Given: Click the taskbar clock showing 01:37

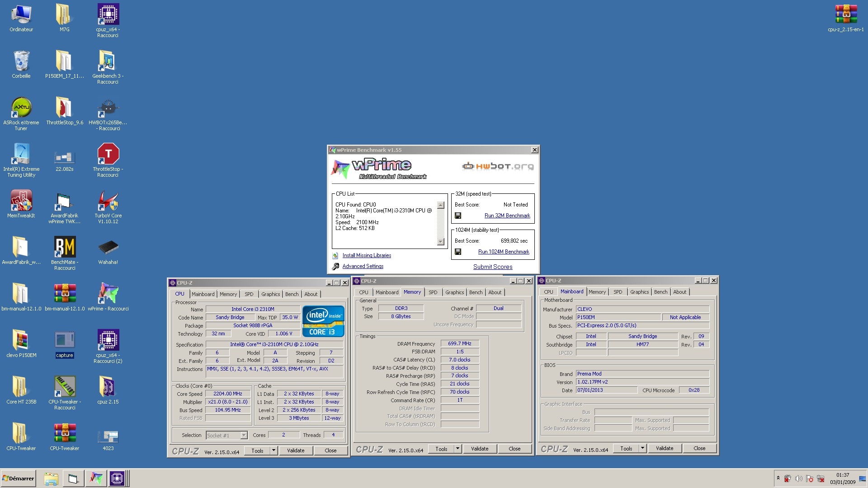Looking at the screenshot, I should (842, 475).
